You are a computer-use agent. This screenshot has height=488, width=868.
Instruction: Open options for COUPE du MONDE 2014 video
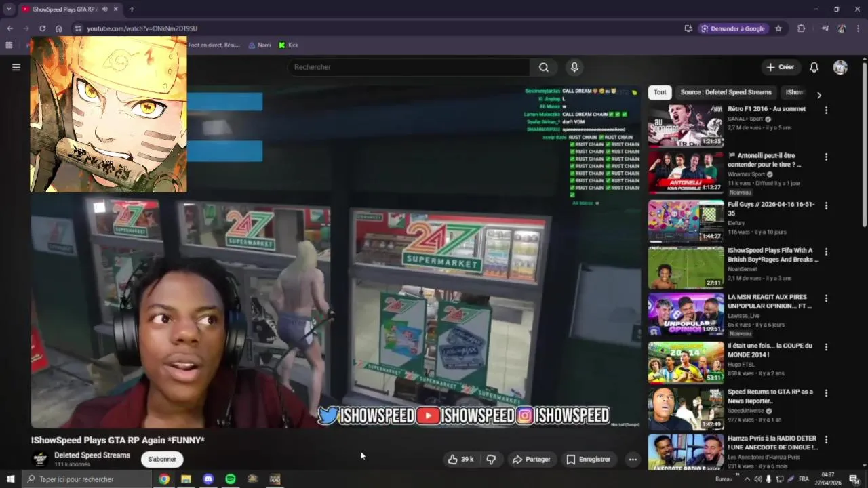tap(826, 347)
